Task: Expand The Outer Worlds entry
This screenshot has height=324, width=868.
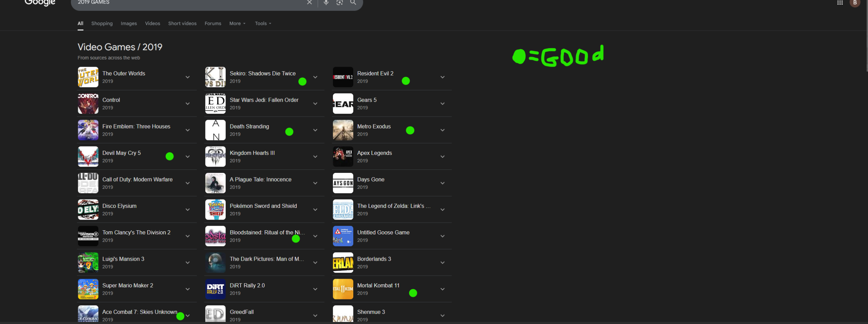Action: pyautogui.click(x=188, y=77)
